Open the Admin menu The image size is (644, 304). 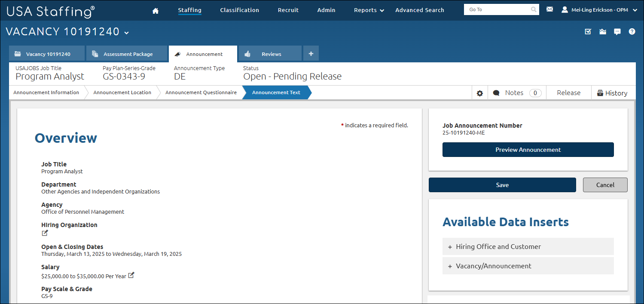click(x=326, y=10)
